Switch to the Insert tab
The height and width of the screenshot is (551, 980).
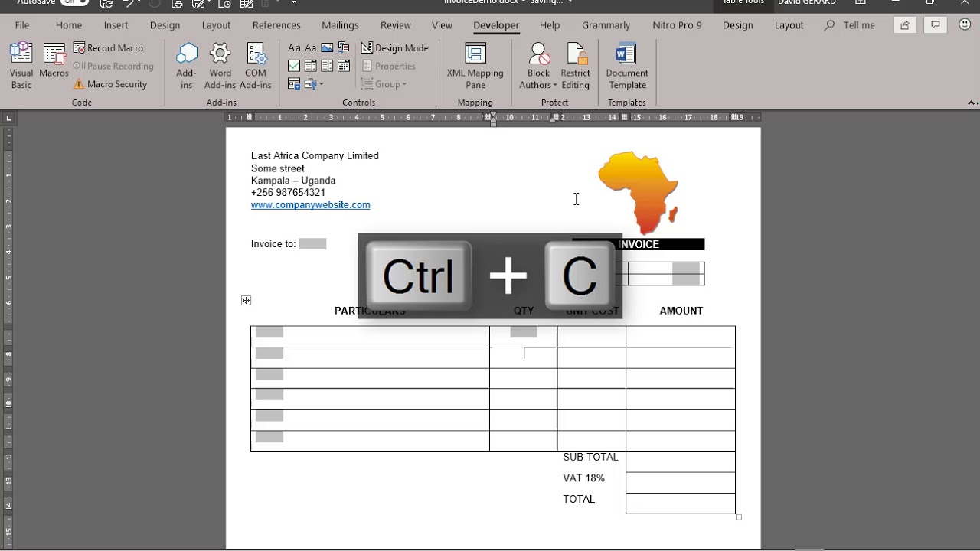pos(116,25)
